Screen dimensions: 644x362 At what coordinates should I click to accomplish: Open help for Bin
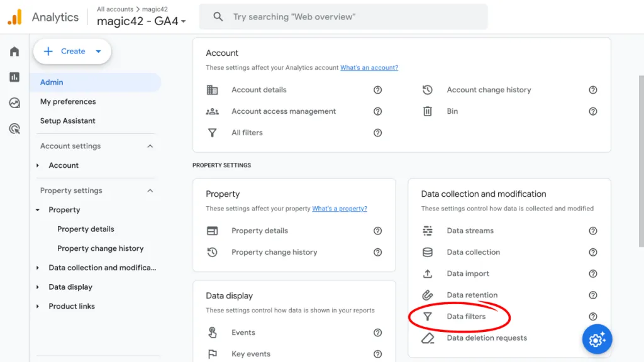[592, 111]
